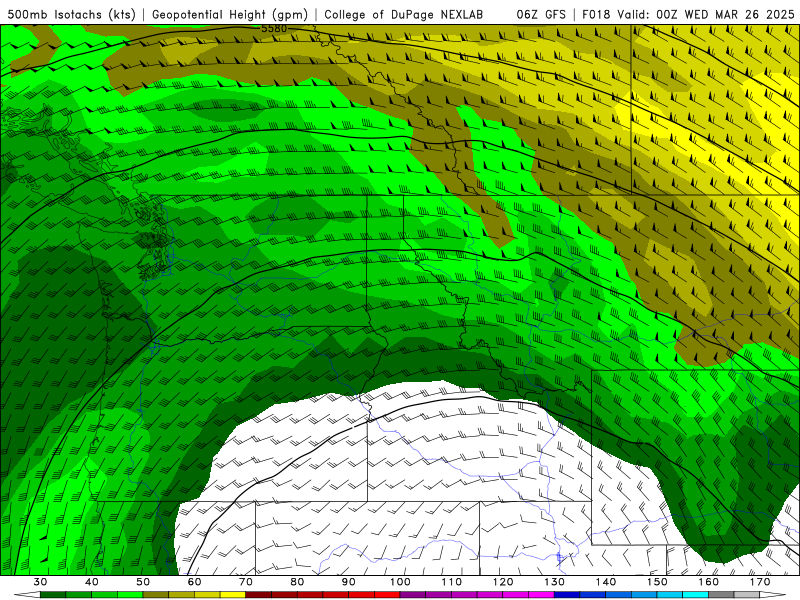This screenshot has height=600, width=800.
Task: Select the dark purple 100-105 kt legend swatch
Action: [x=413, y=595]
